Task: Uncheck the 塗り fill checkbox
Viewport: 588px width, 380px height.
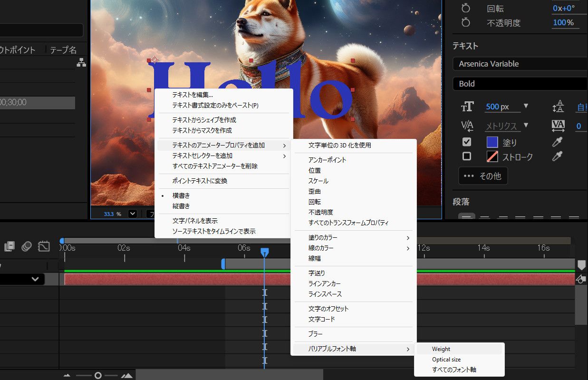Action: click(x=466, y=142)
